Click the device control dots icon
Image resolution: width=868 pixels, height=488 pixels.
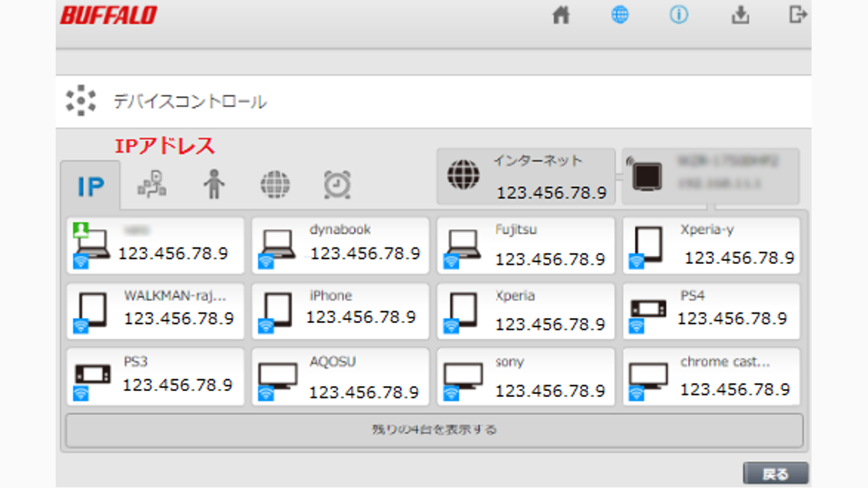click(x=80, y=100)
